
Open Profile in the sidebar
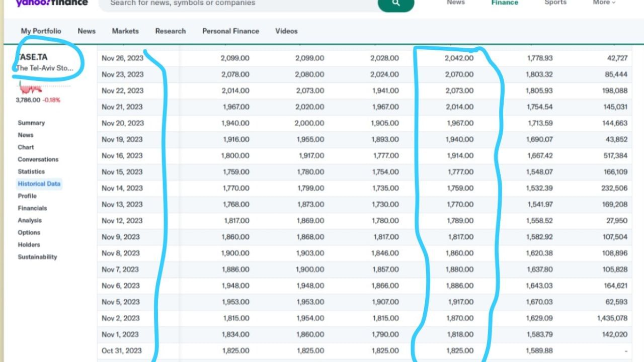click(x=27, y=196)
